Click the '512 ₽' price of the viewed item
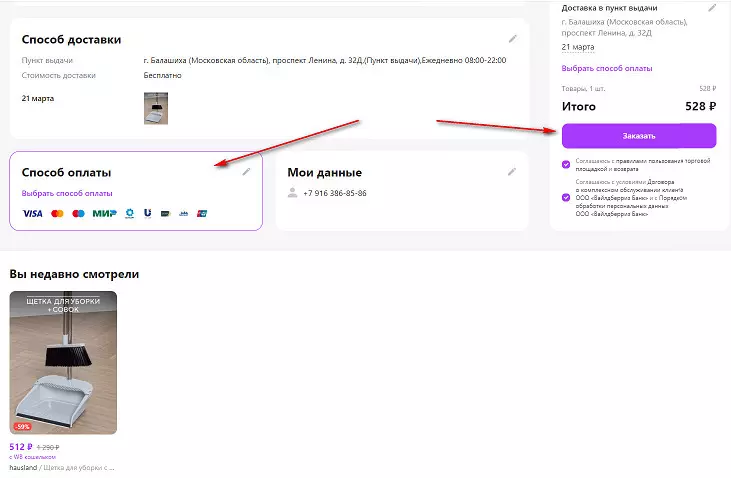Viewport: 731px width, 478px height. [21, 447]
